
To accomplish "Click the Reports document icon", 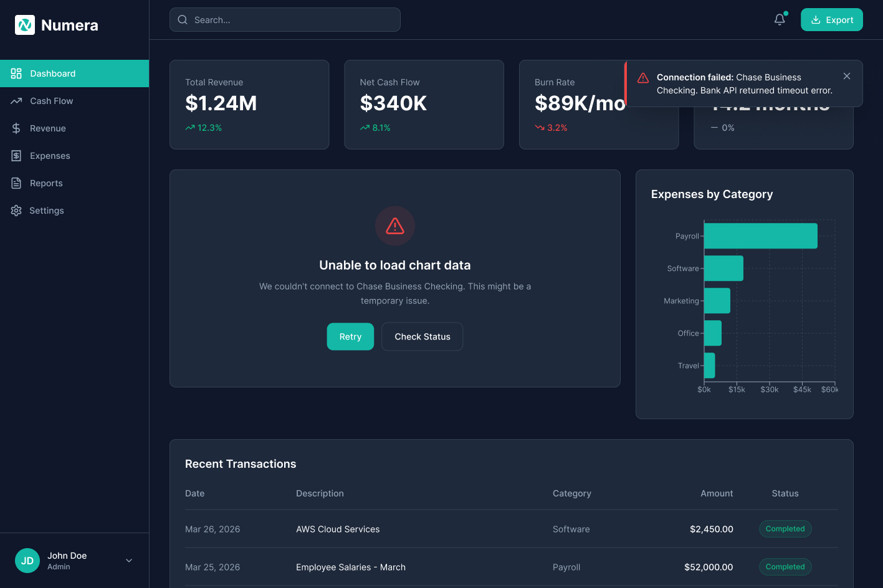I will click(16, 183).
